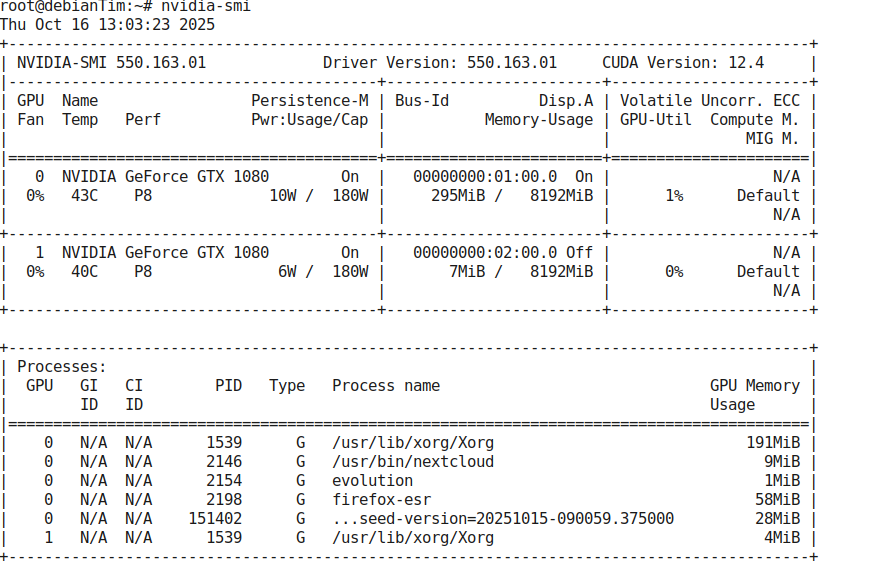Click the Driver Version 550.163.01 text

click(x=439, y=63)
